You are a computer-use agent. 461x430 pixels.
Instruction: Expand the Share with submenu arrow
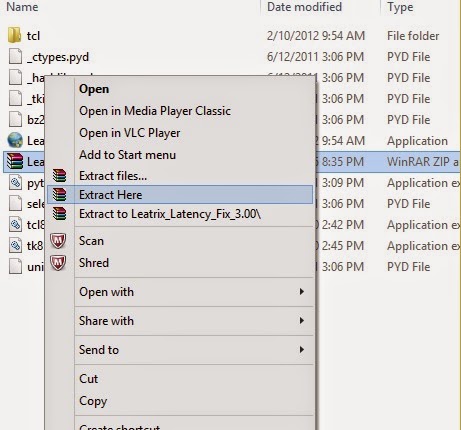(302, 321)
